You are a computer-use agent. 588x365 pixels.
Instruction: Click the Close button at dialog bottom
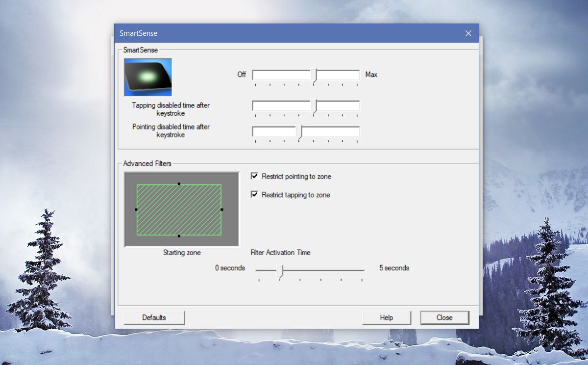[444, 317]
